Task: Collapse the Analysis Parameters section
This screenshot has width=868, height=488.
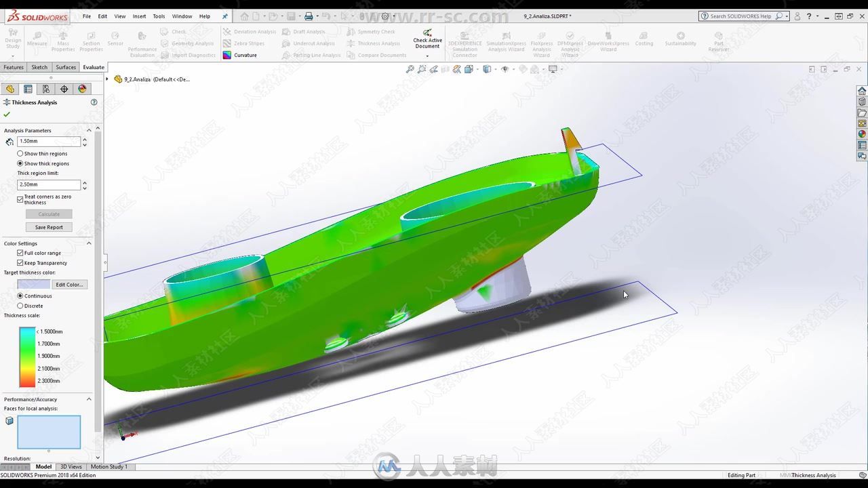Action: [x=89, y=130]
